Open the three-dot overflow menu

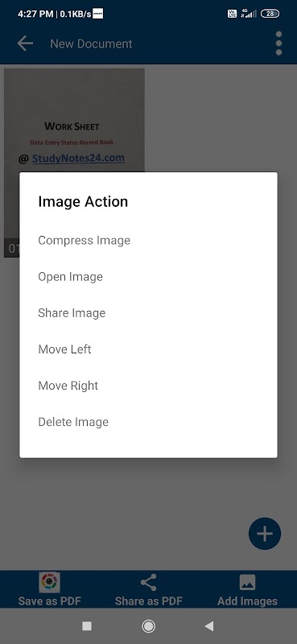278,43
